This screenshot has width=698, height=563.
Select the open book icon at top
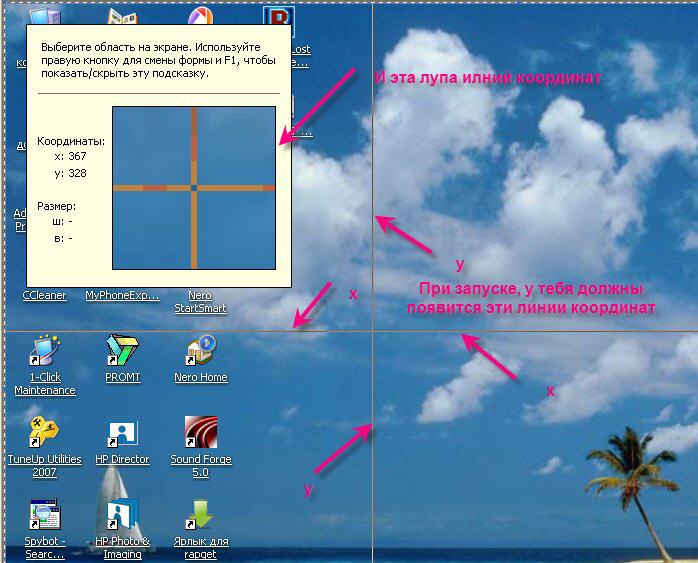pos(122,18)
